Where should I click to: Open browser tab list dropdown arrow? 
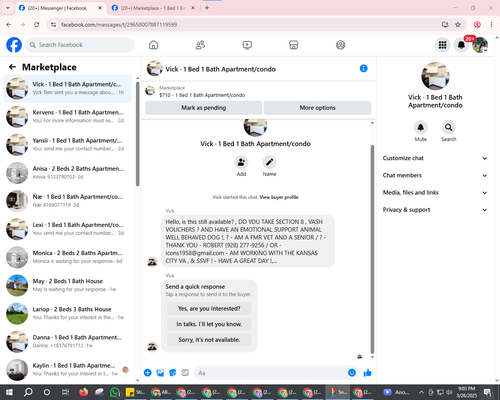[8, 8]
